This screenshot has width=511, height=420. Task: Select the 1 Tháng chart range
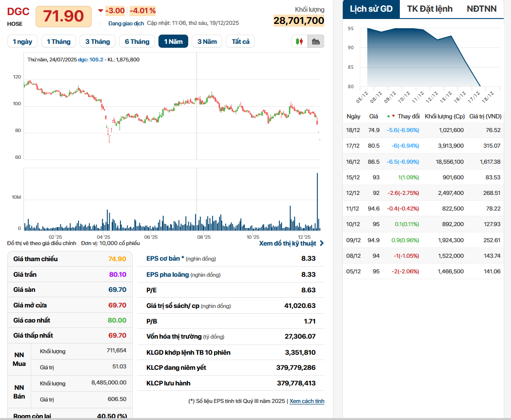59,41
